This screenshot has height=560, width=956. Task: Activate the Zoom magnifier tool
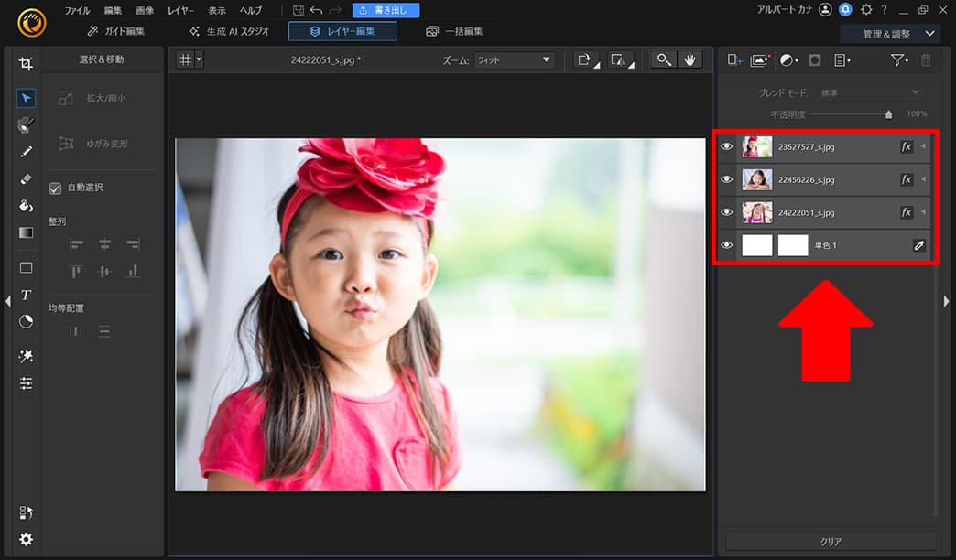click(664, 60)
